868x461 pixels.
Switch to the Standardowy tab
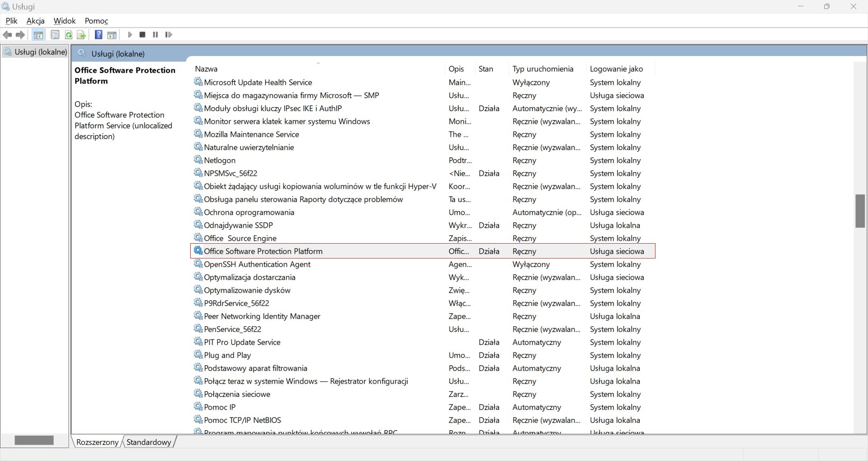149,442
